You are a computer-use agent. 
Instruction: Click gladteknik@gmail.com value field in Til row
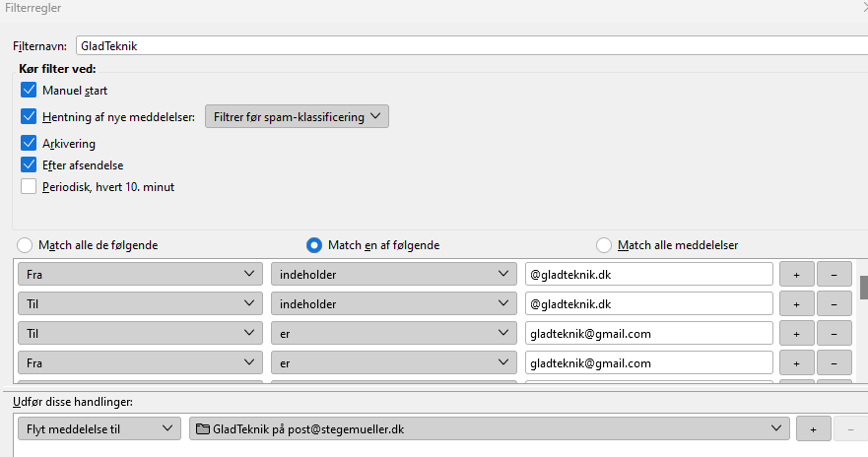tap(649, 334)
